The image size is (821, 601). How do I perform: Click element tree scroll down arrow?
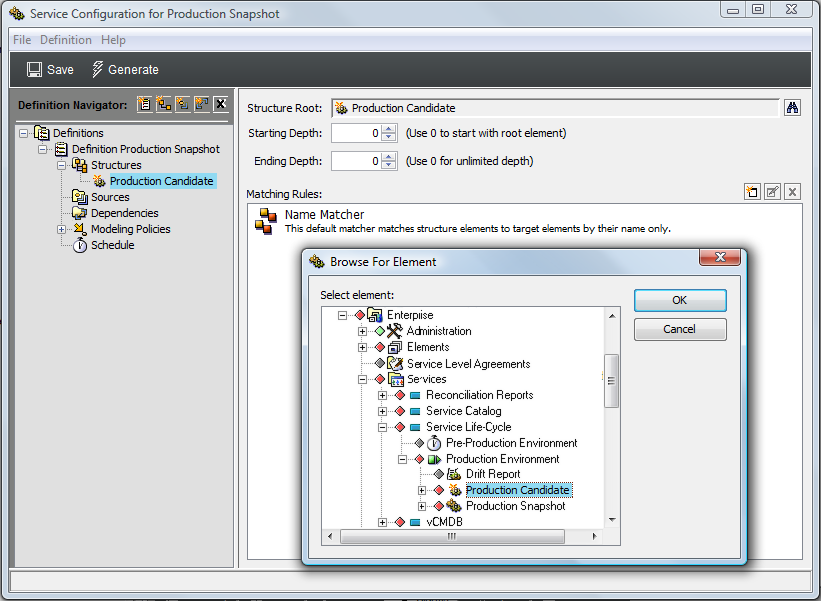(612, 520)
